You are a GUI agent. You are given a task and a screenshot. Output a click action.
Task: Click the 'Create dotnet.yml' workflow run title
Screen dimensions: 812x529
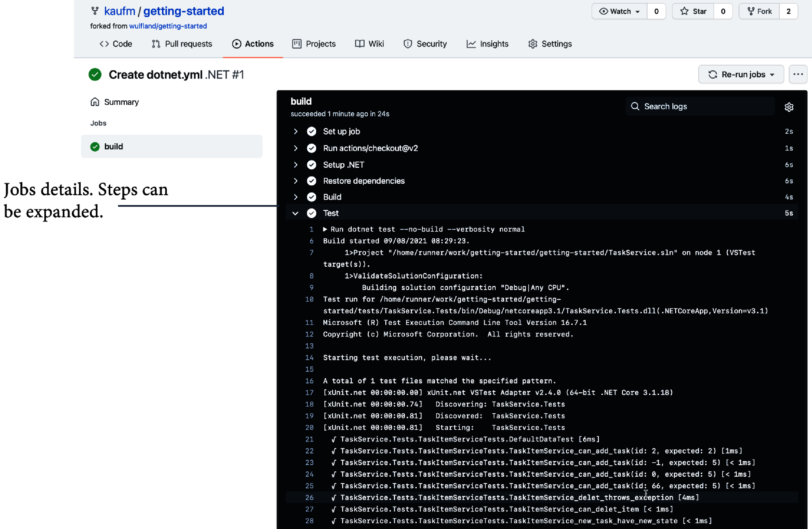click(155, 74)
